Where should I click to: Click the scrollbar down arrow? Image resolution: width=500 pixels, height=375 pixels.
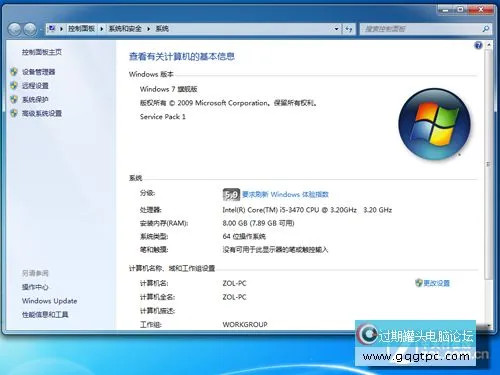(488, 326)
